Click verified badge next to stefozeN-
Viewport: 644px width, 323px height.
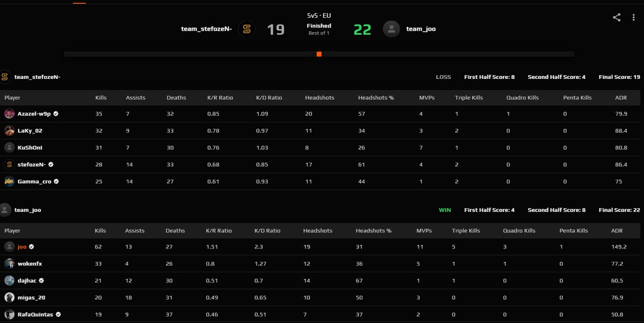[50, 165]
